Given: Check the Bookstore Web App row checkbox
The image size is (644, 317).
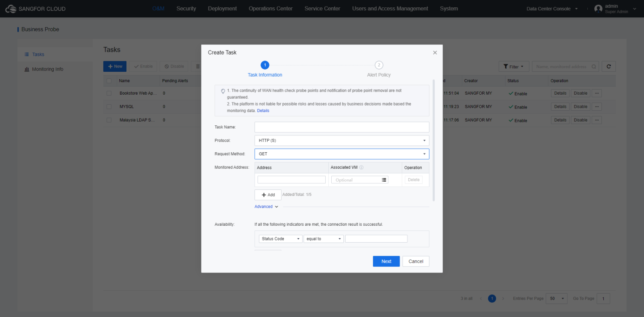Looking at the screenshot, I should pos(109,93).
